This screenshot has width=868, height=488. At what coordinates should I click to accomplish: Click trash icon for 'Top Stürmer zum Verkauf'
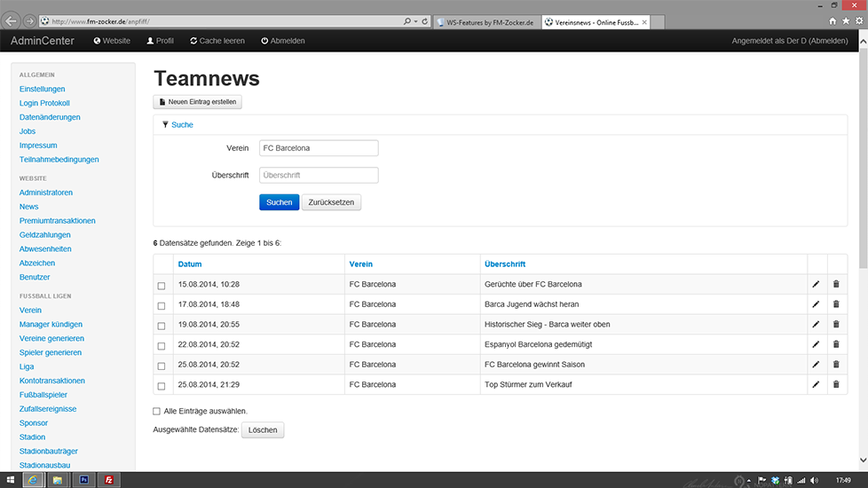(835, 384)
